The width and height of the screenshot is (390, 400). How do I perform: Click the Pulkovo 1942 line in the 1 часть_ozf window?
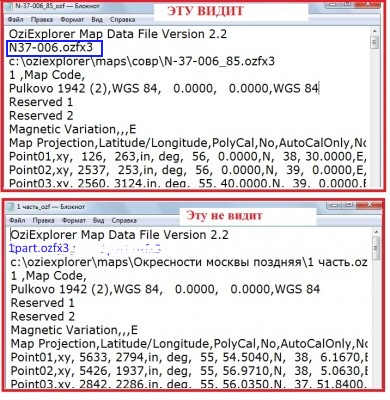(x=165, y=289)
